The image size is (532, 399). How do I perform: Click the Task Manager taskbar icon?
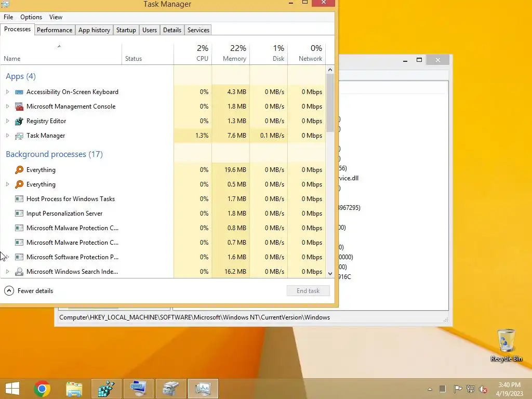click(x=203, y=389)
